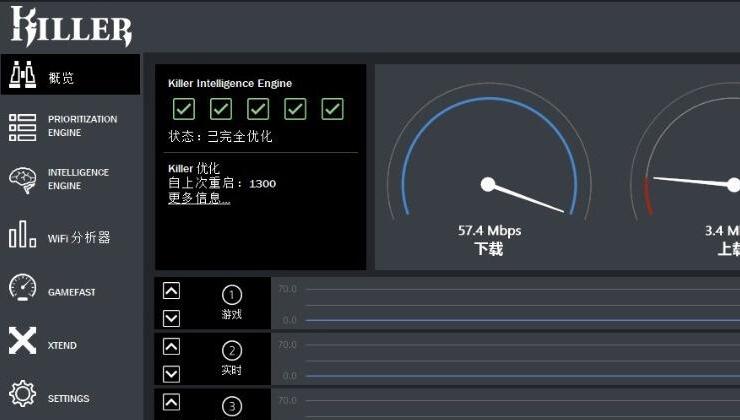
Task: Open Prioritization Engine list icon
Action: [x=23, y=127]
